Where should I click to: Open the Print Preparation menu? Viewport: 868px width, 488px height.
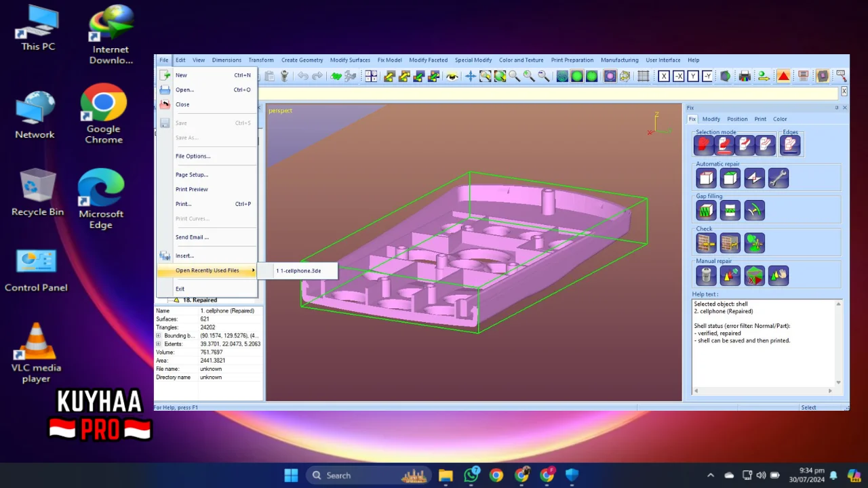click(572, 60)
